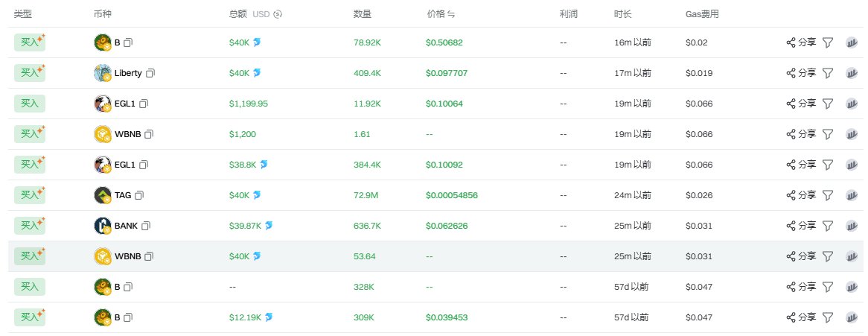
Task: Copy the BANK token address
Action: 146,226
